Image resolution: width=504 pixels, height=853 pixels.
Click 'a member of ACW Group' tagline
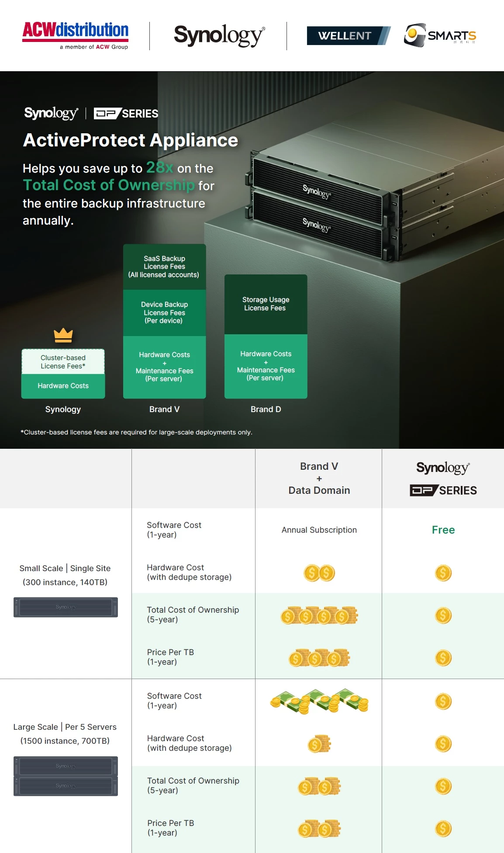pyautogui.click(x=94, y=47)
